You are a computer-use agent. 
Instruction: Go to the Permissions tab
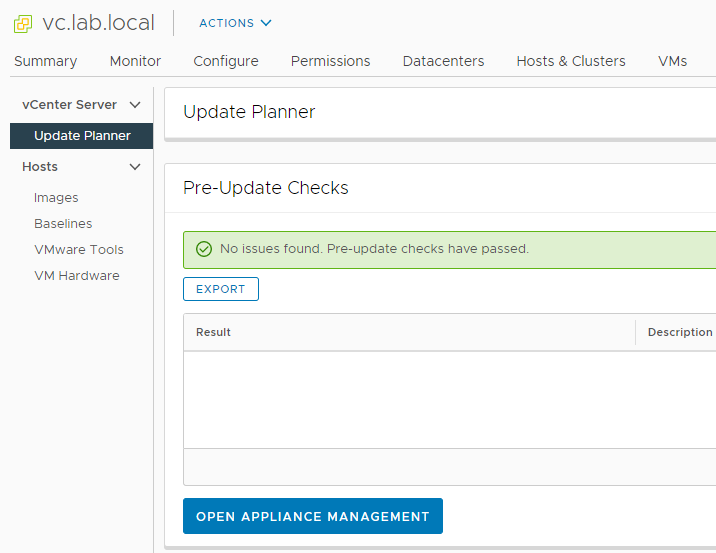pyautogui.click(x=330, y=61)
